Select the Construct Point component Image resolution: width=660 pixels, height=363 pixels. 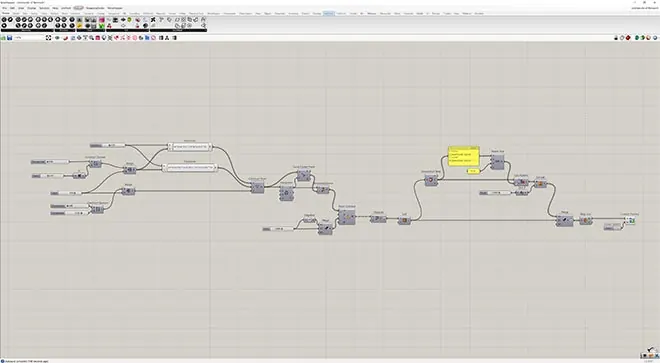(258, 187)
